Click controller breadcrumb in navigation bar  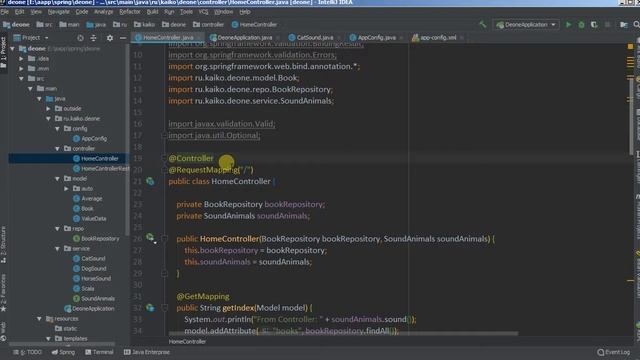point(208,24)
